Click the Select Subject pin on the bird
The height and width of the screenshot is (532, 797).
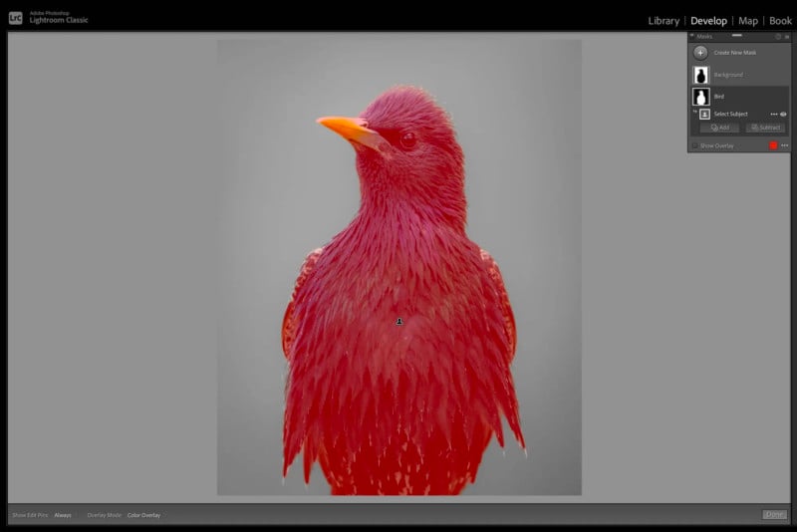[x=399, y=321]
